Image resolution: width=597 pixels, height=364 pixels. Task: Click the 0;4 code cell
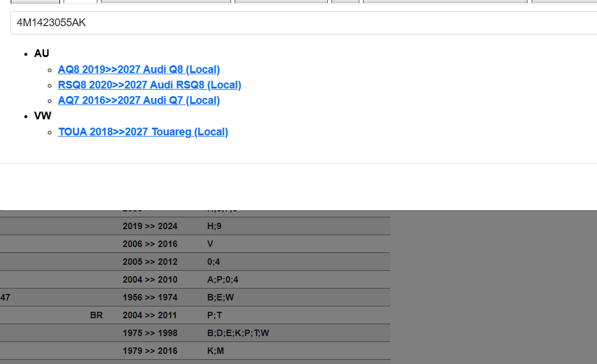(214, 262)
